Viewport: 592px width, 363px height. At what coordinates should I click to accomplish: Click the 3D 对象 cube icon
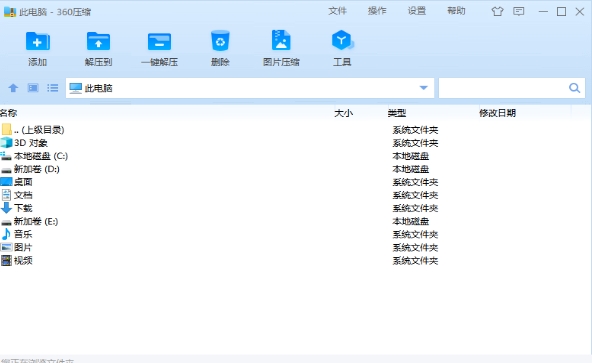point(6,143)
